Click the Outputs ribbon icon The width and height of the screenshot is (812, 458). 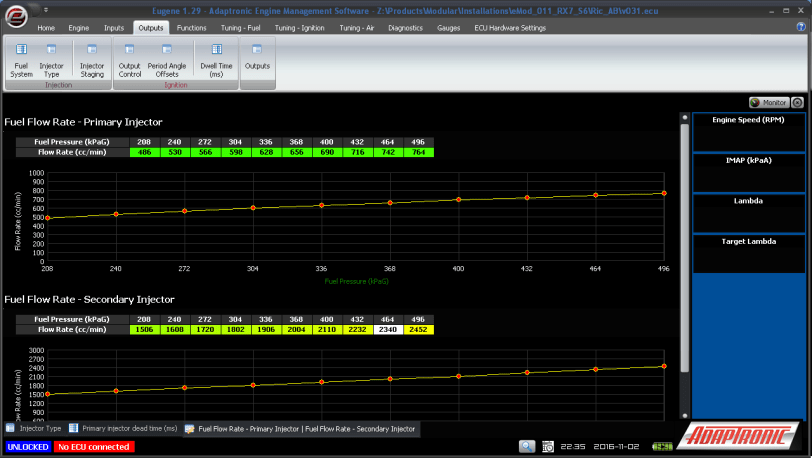pos(258,59)
